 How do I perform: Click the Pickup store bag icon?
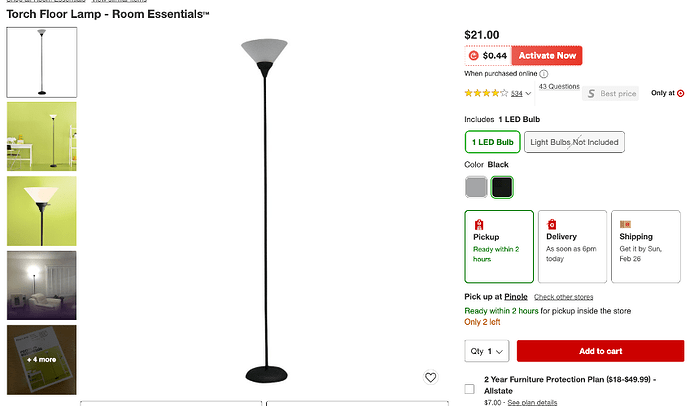point(479,224)
